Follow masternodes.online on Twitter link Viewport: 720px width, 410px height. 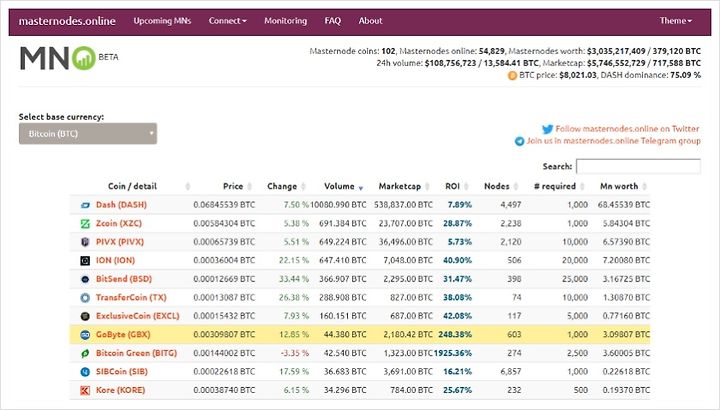627,129
